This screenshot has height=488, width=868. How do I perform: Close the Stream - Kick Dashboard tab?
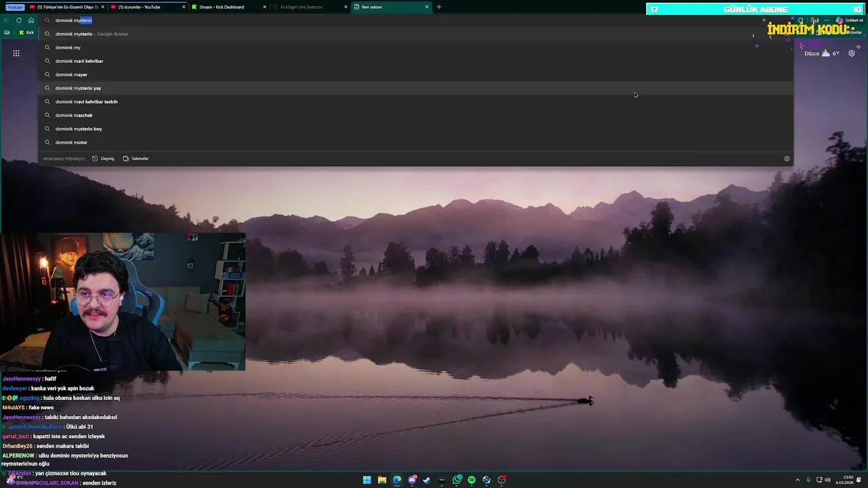pos(264,7)
